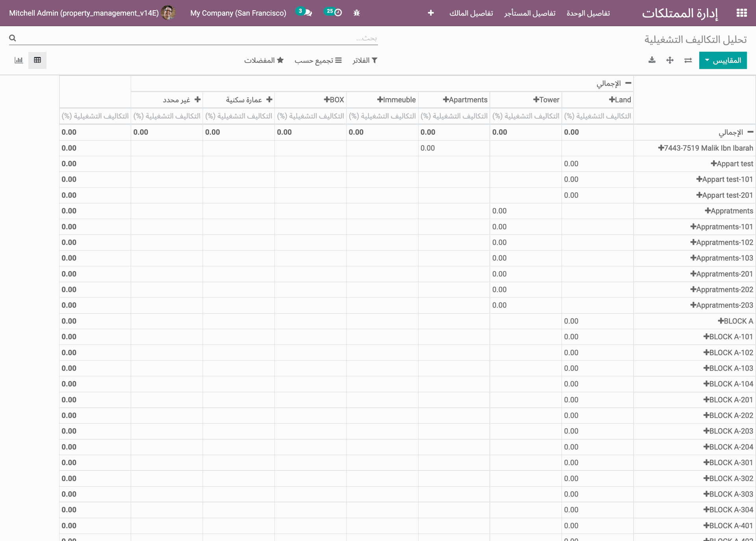Open تفاصيل المالك menu

(x=471, y=13)
